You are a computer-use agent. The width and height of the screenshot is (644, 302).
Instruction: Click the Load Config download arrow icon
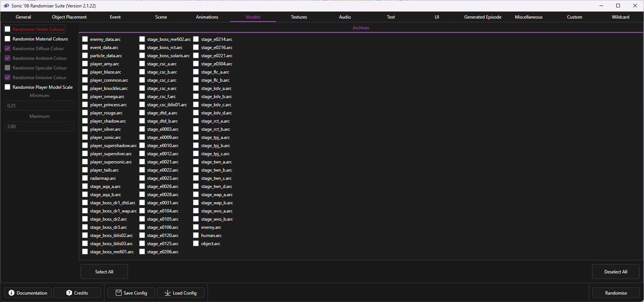(x=168, y=293)
